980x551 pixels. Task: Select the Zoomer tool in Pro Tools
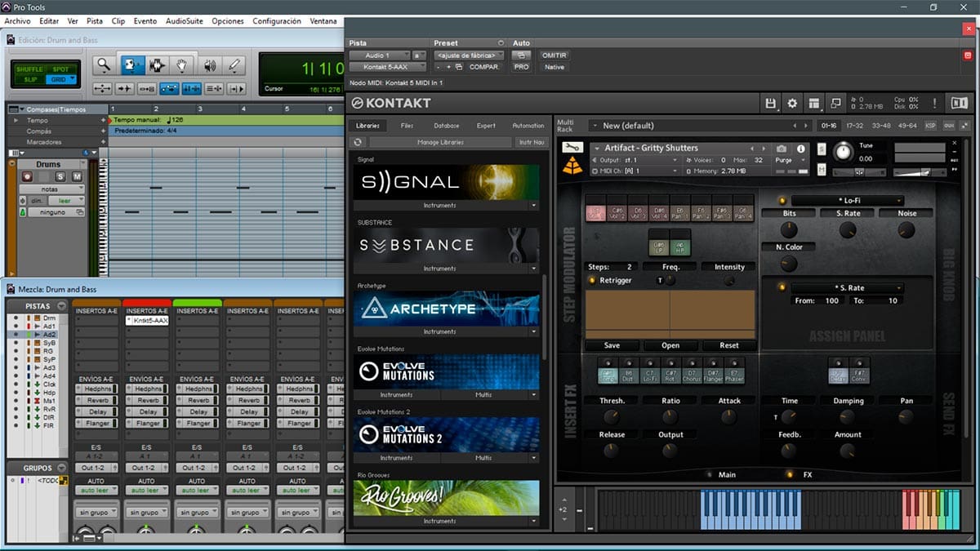(104, 65)
